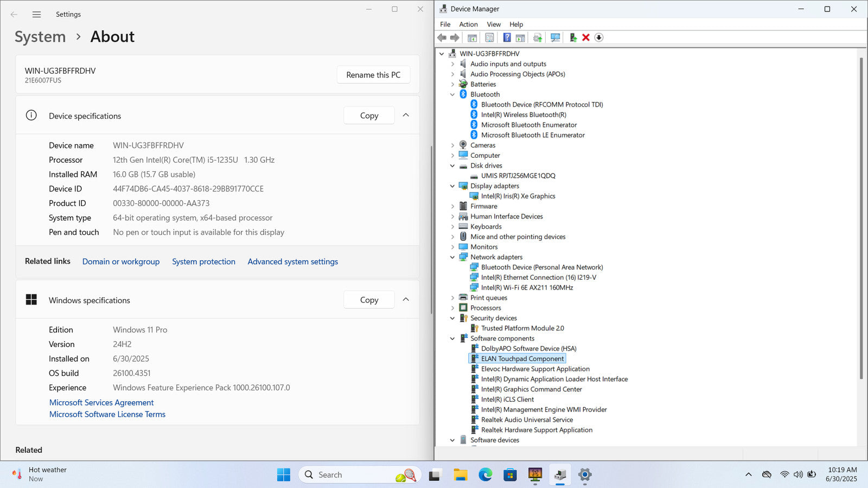Collapse the Device specifications section
868x488 pixels.
point(406,115)
